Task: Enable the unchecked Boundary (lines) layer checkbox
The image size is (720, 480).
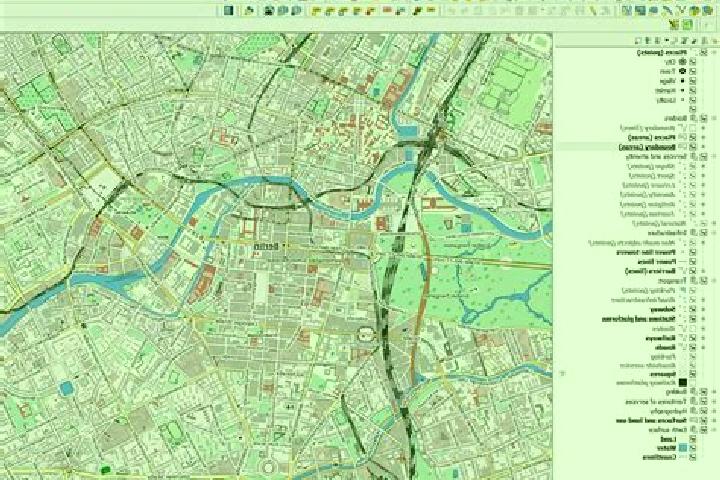Action: coord(693,128)
